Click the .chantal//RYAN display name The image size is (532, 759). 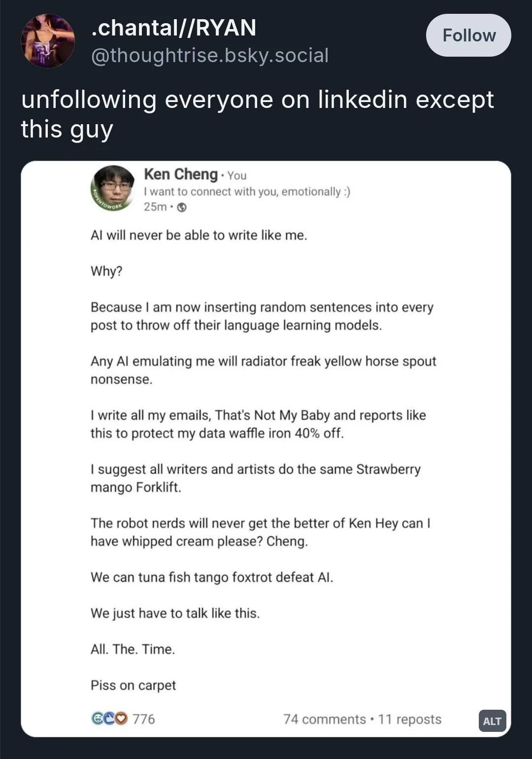point(173,28)
